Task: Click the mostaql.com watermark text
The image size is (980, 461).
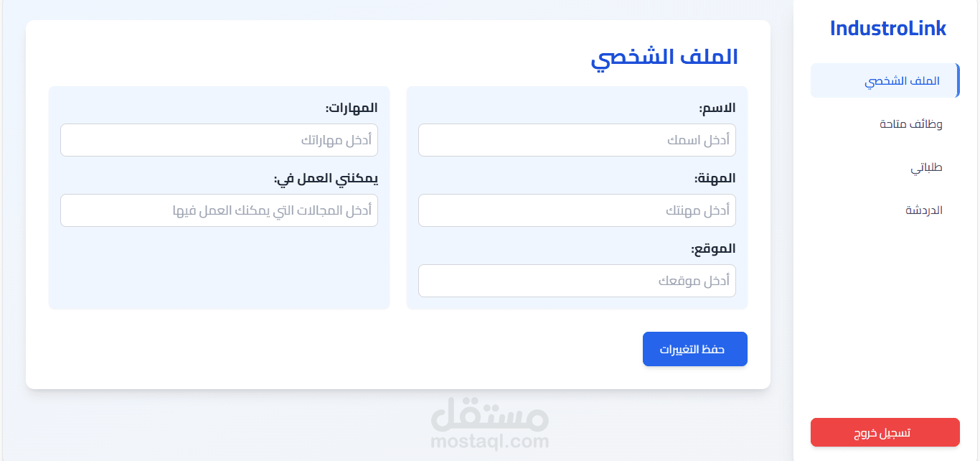Action: [x=490, y=441]
